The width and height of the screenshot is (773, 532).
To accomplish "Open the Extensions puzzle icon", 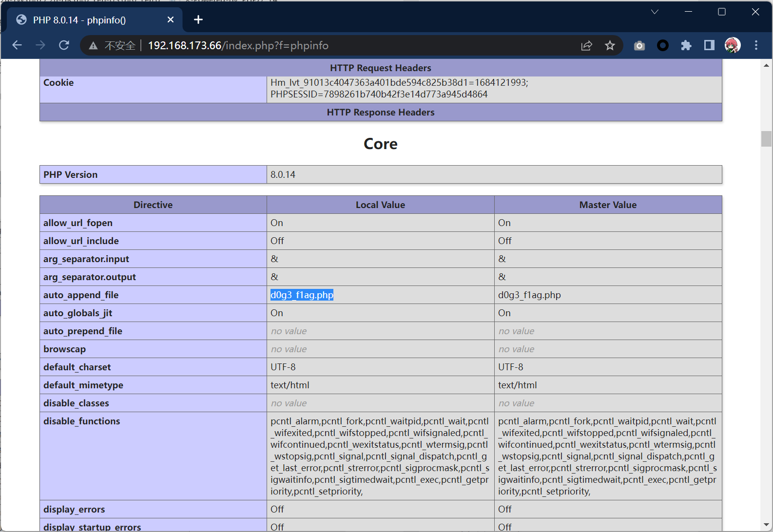I will [686, 45].
